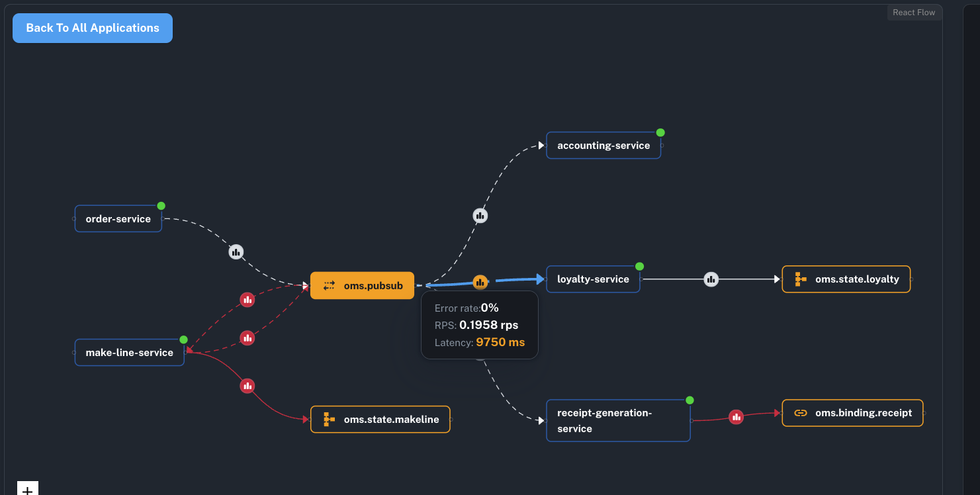Click red metrics icon on edge to oms.binding.receipt
The height and width of the screenshot is (495, 980).
[x=736, y=417]
